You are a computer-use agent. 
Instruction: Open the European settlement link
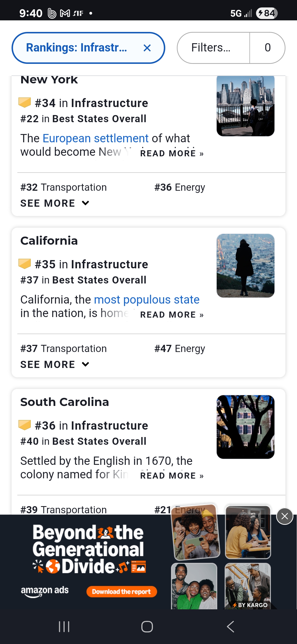[x=95, y=138]
